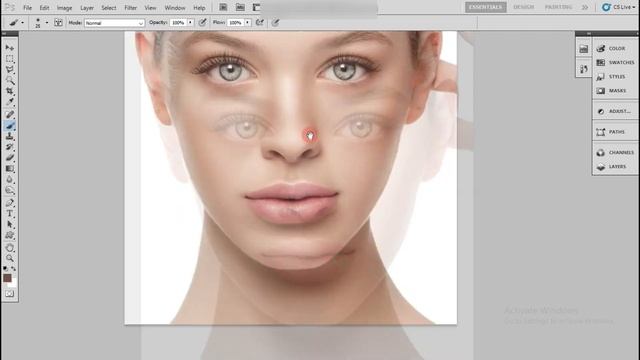This screenshot has width=640, height=360.
Task: Select the Eyedropper tool
Action: [x=10, y=102]
